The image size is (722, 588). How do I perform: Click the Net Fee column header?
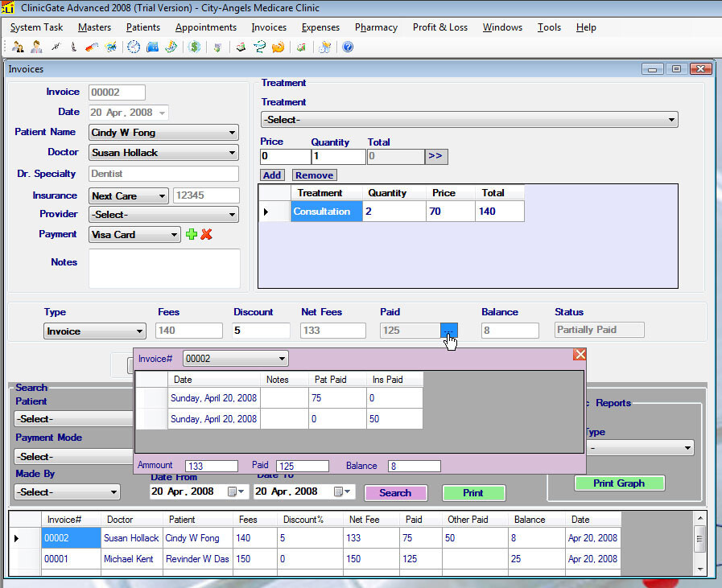(372, 520)
